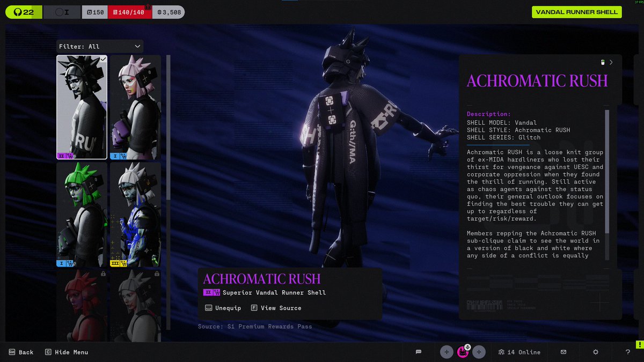Click the purple rarity tag on equipped shell
644x362 pixels.
tap(65, 156)
